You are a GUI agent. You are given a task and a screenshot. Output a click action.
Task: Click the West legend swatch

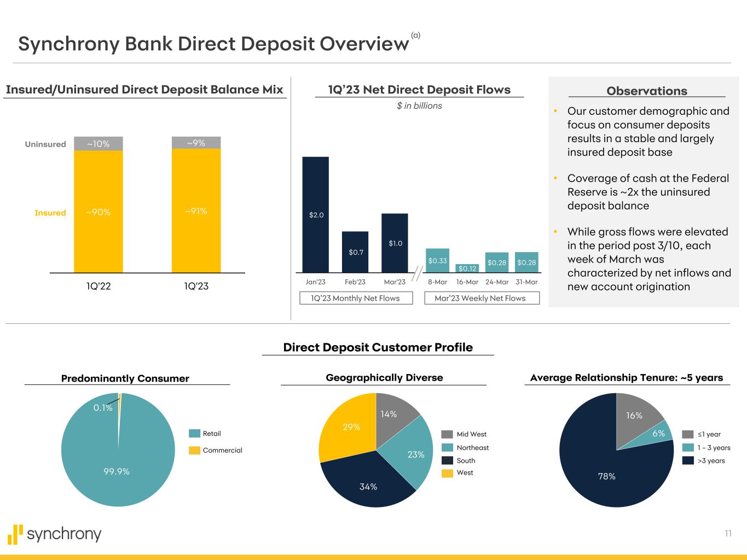pos(447,473)
